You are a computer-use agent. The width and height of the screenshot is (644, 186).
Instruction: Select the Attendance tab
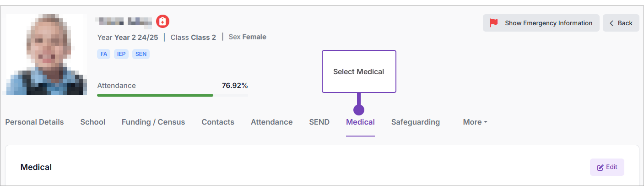(271, 122)
